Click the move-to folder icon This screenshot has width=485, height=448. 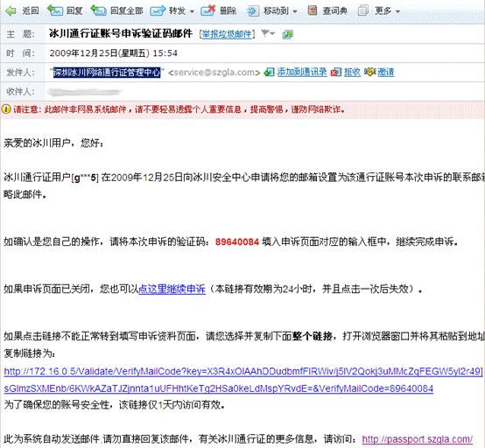[x=253, y=11]
